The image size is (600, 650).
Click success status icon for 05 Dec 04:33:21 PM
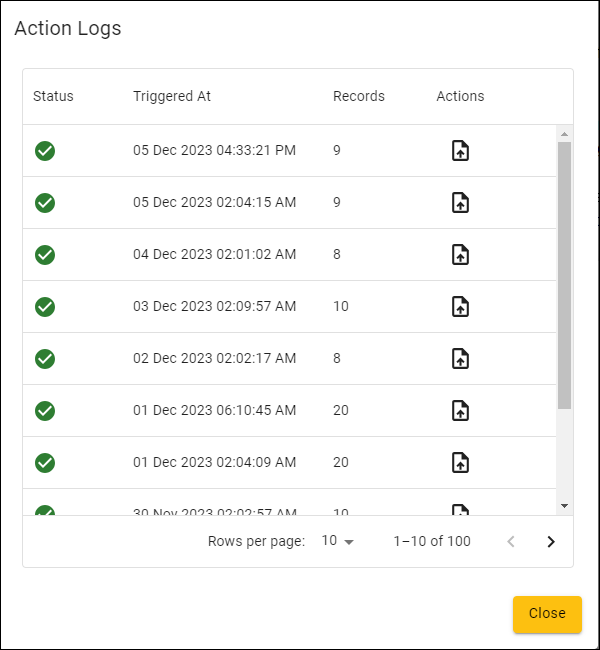[45, 151]
